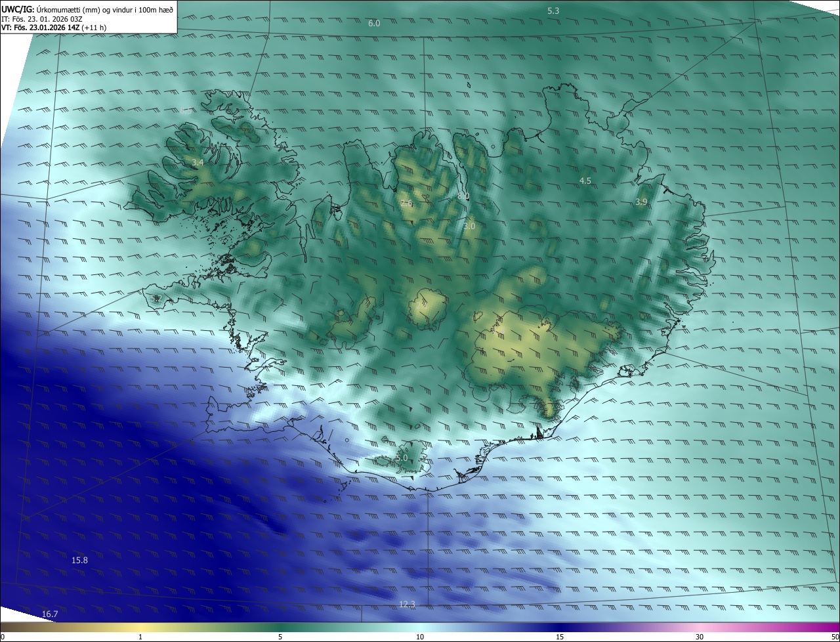
Task: Click the 'UWC/IG: Úrkomumætti (mm)' map title
Action: pos(89,9)
